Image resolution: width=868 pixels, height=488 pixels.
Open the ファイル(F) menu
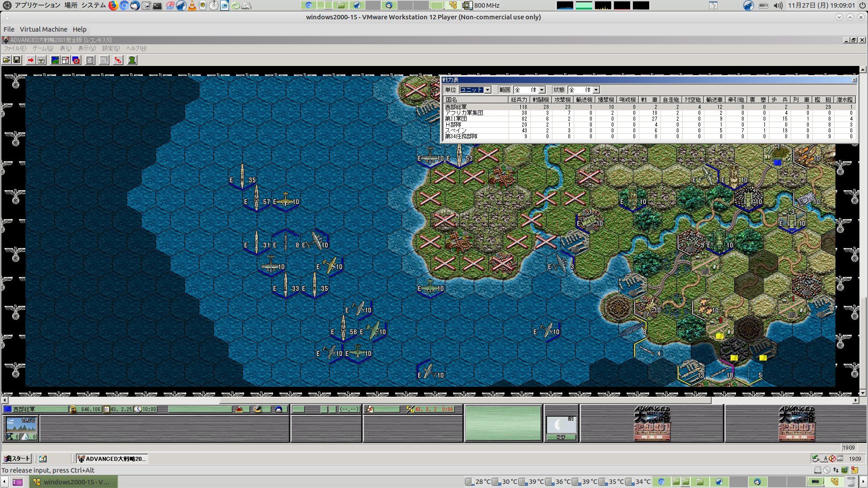point(15,48)
